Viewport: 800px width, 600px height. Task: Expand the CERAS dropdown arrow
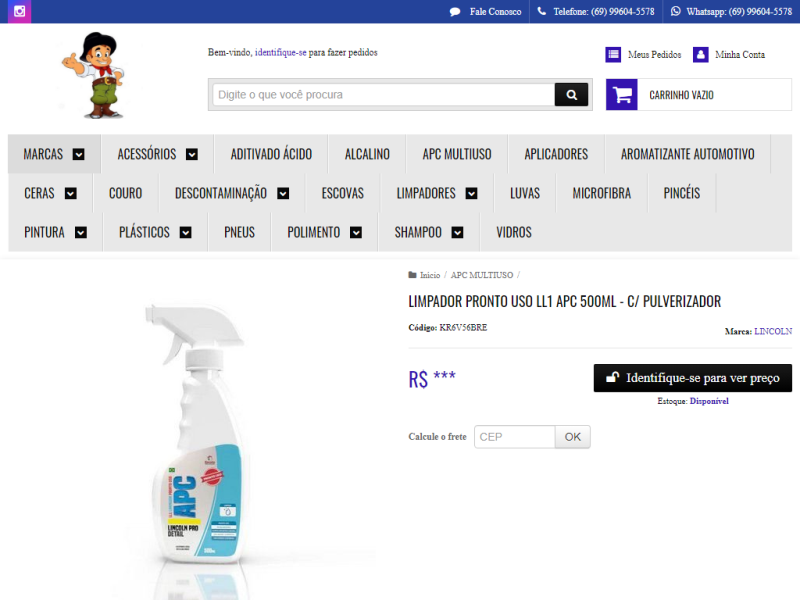click(x=71, y=193)
